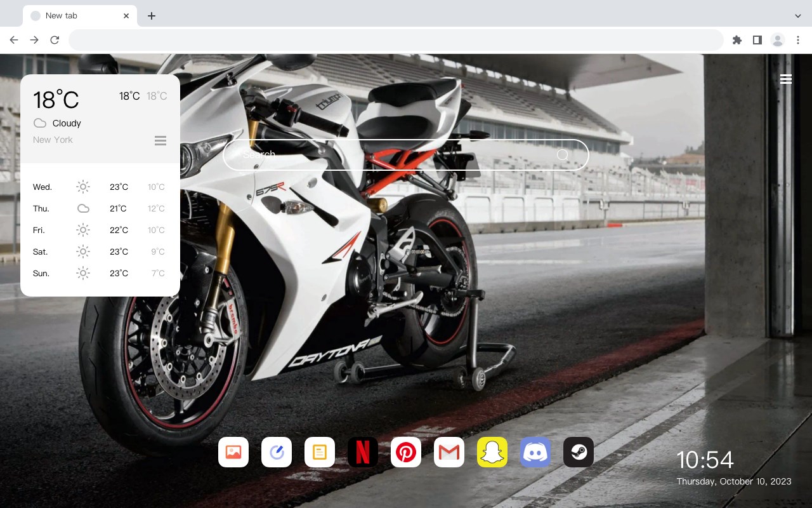Click Thursday's 12°C low temperature
This screenshot has height=508, width=812.
click(x=156, y=209)
